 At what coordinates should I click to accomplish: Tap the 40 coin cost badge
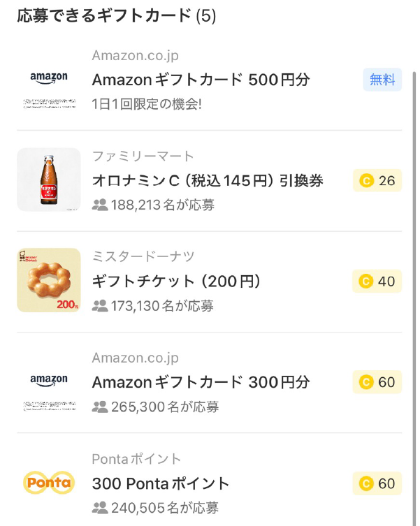click(377, 282)
